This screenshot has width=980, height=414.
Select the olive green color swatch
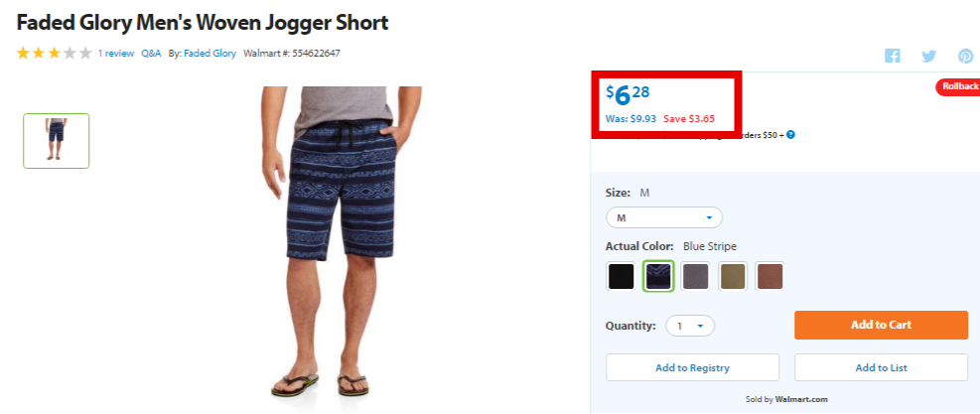click(x=733, y=276)
